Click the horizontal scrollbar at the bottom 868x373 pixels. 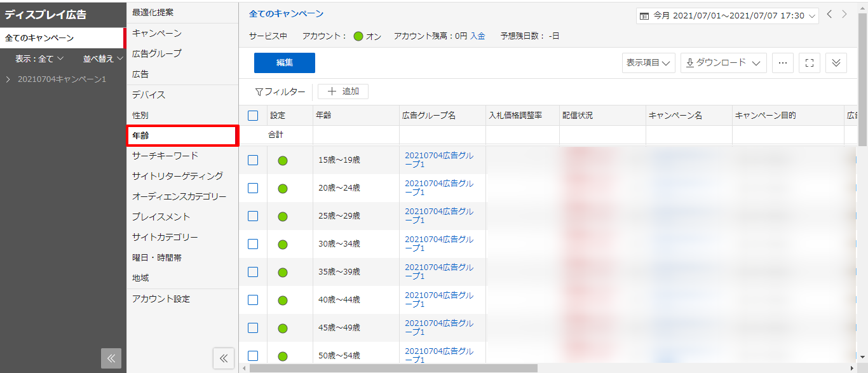pyautogui.click(x=394, y=368)
